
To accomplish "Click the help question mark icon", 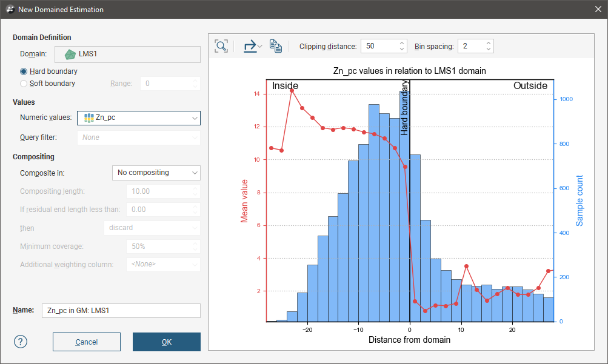I will point(21,342).
